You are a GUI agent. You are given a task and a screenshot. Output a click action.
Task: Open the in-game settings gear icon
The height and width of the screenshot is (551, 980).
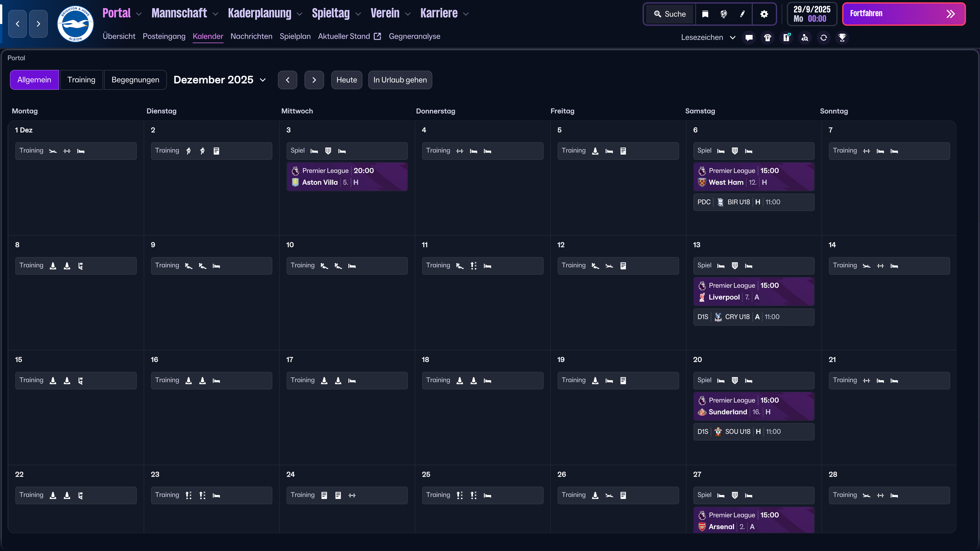(764, 14)
